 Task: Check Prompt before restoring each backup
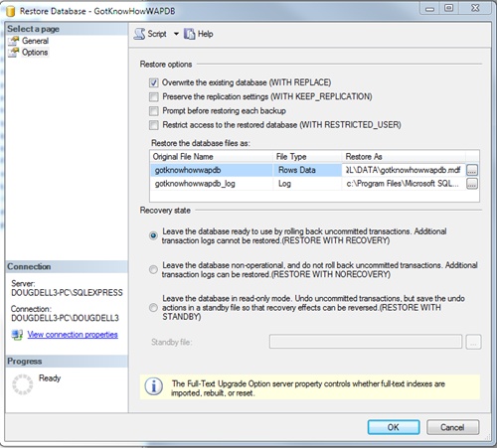(x=153, y=111)
